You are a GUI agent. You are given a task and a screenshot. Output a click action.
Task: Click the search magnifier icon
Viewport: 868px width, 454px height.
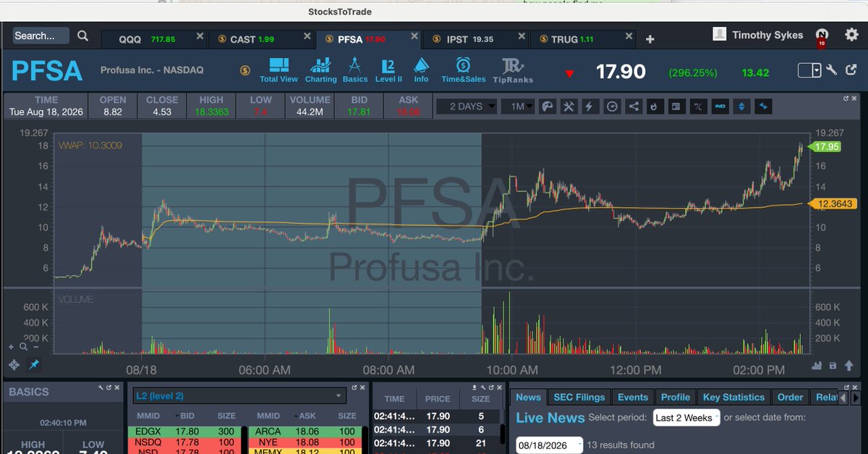pos(82,35)
